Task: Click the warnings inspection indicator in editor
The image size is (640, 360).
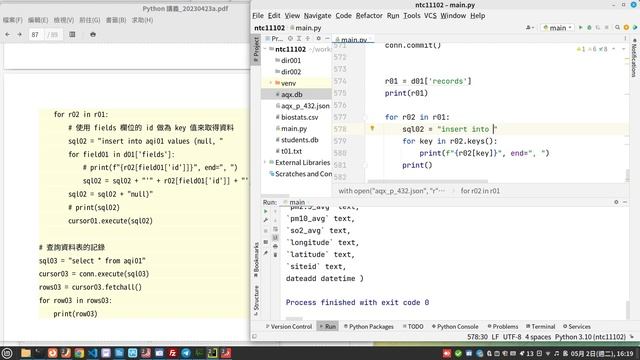Action: tap(592, 49)
